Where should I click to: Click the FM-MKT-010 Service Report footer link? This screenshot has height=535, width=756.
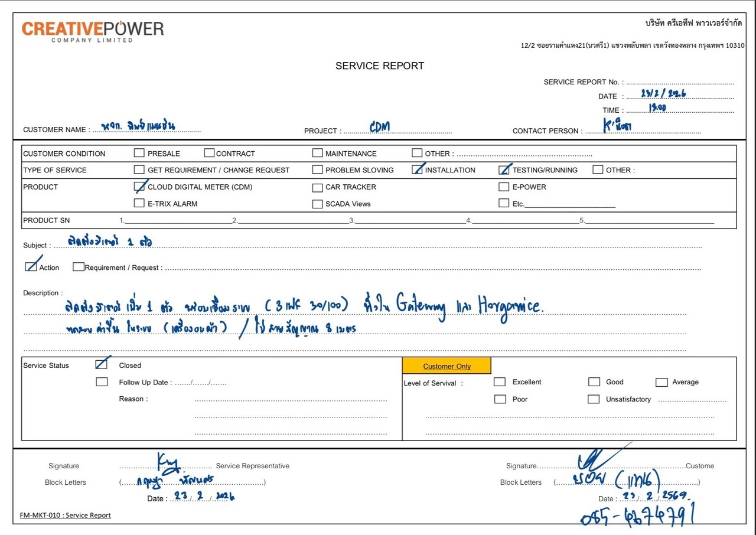(65, 515)
